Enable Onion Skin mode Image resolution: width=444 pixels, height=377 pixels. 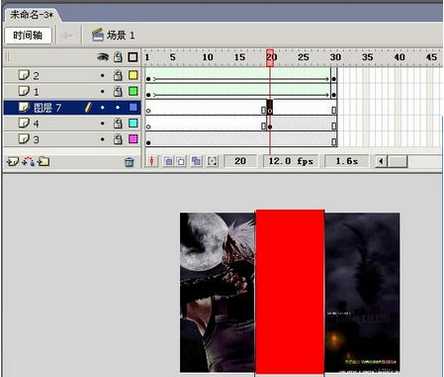(168, 161)
